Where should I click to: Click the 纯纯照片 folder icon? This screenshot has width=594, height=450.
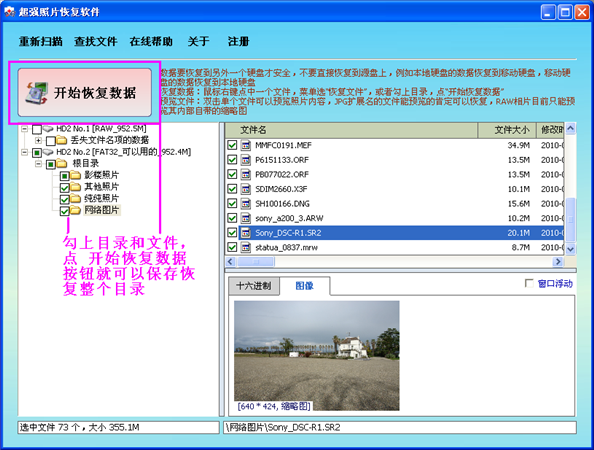pos(76,198)
